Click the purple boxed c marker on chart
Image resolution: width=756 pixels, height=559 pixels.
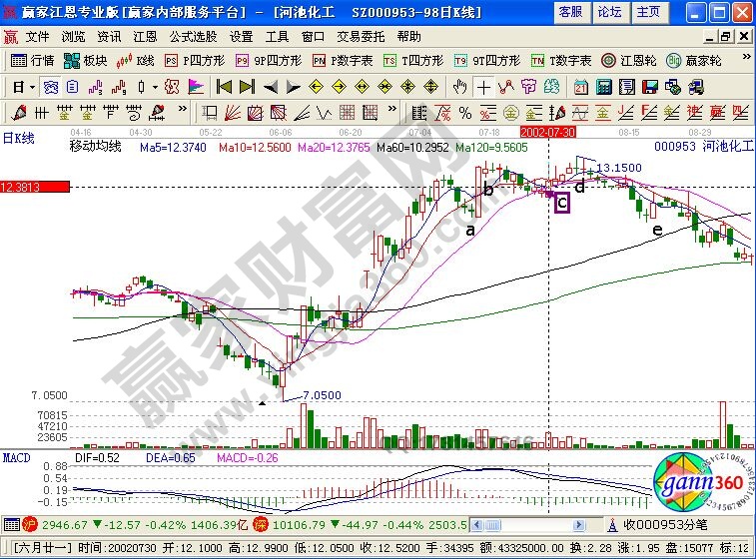pyautogui.click(x=562, y=203)
